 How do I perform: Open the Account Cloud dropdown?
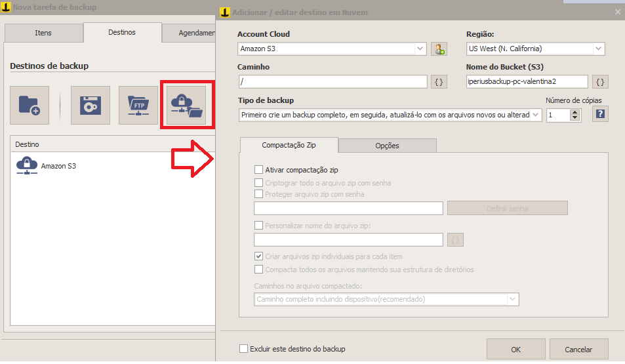(420, 49)
